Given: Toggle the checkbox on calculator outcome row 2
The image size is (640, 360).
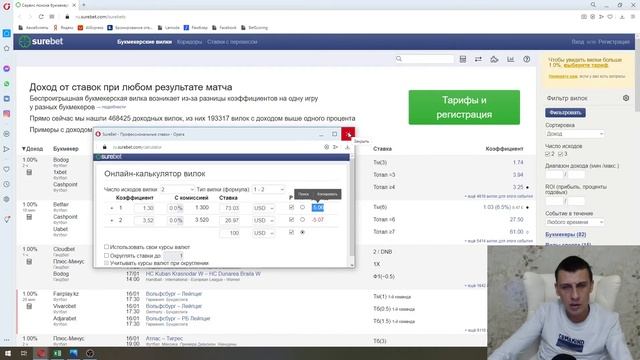Looking at the screenshot, I should coord(291,220).
